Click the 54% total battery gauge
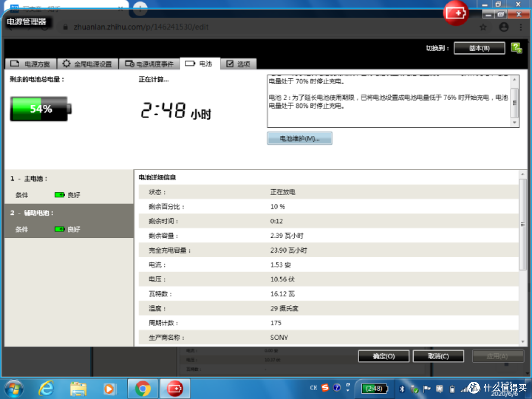This screenshot has height=399, width=532. (x=41, y=109)
